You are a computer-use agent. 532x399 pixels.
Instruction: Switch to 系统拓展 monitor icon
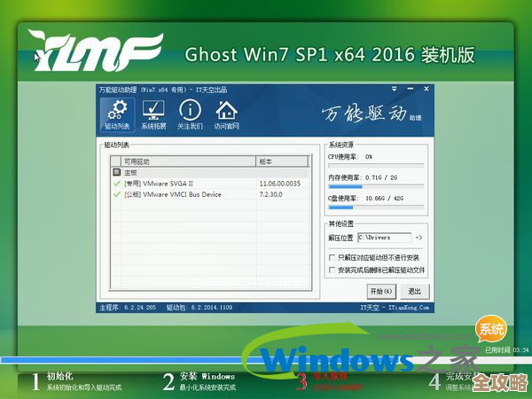tap(153, 114)
